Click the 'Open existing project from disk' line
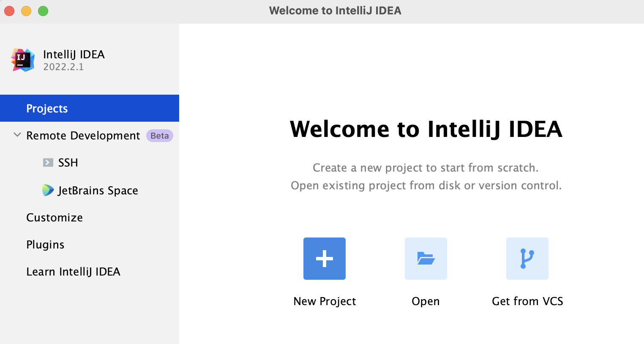644x344 pixels. 426,186
